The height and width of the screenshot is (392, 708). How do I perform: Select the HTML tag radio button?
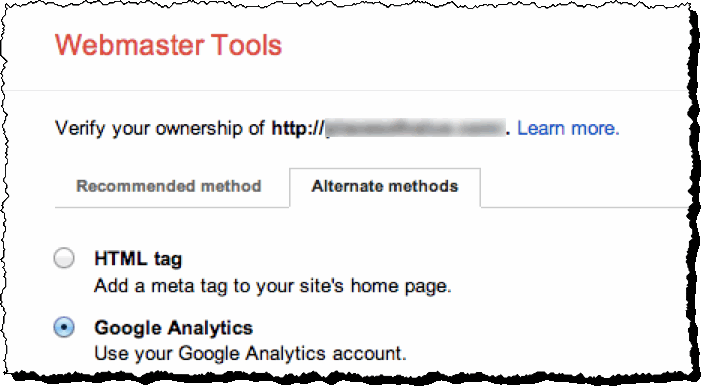[64, 258]
